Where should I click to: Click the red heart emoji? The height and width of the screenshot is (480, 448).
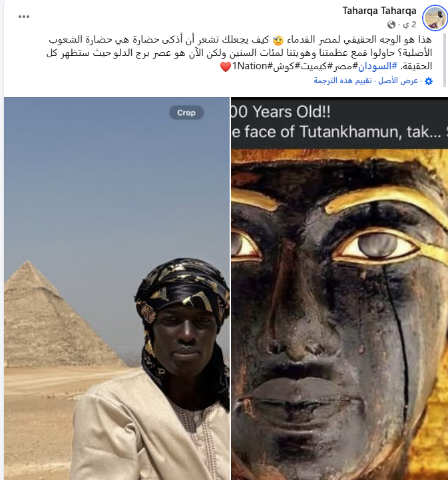(x=226, y=67)
